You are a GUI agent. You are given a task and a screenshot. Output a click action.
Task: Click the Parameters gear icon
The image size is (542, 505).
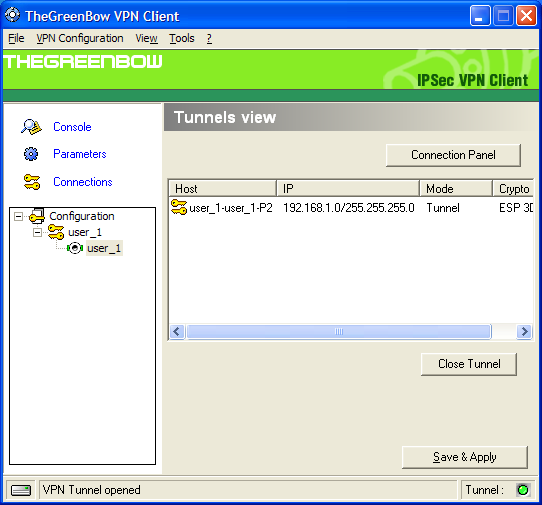(x=31, y=154)
